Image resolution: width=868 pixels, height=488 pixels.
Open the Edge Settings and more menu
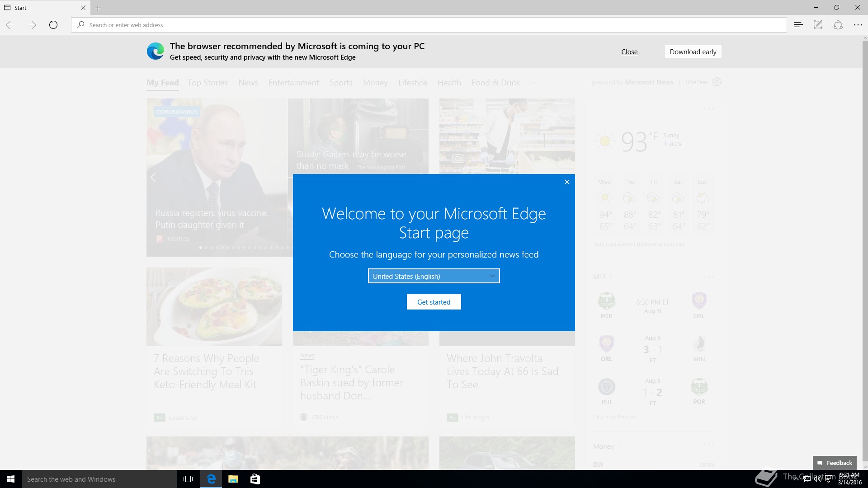[858, 25]
